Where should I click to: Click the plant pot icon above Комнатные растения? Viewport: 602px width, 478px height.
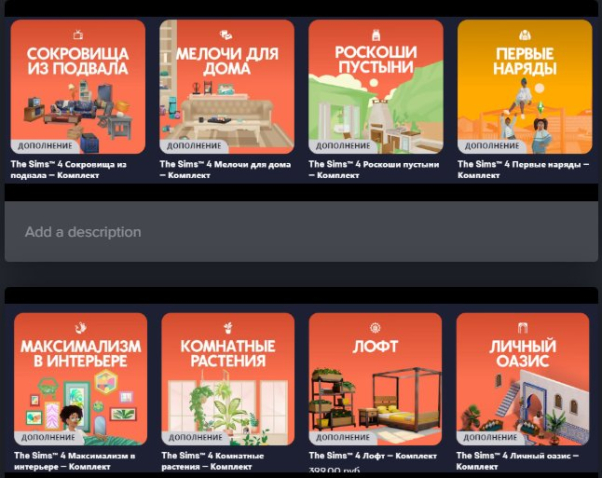228,328
